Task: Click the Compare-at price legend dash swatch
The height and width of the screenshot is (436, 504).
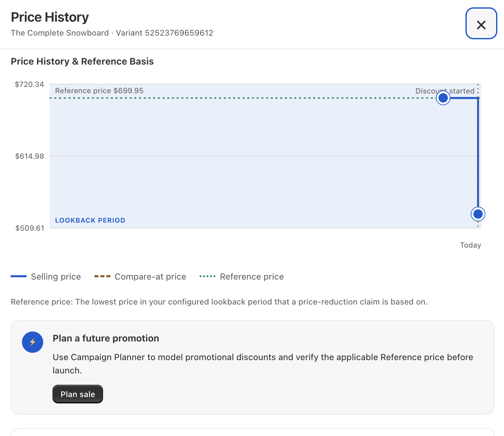Action: point(102,277)
